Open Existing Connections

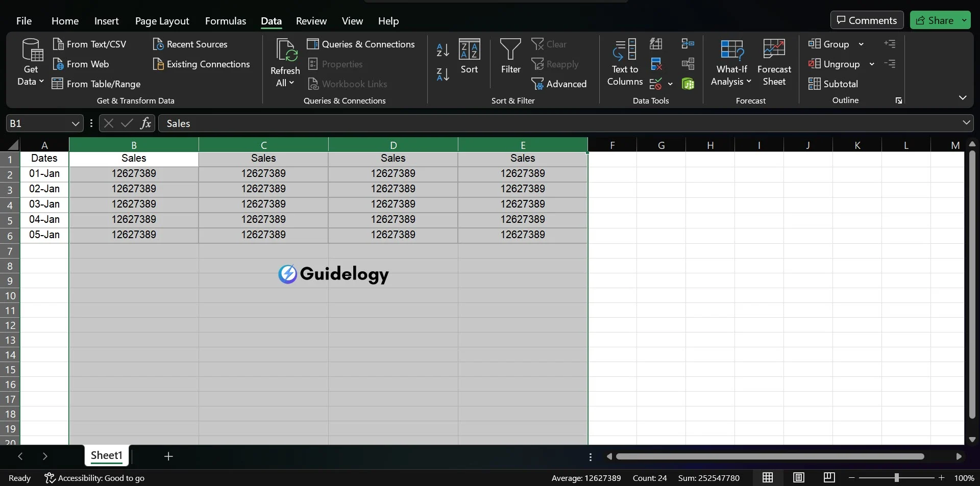click(x=201, y=64)
